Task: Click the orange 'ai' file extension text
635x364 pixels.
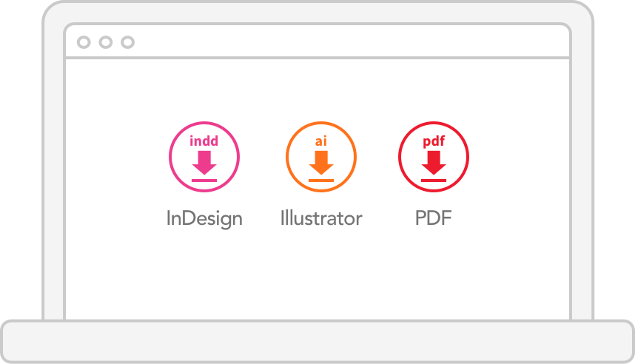Action: pos(321,141)
